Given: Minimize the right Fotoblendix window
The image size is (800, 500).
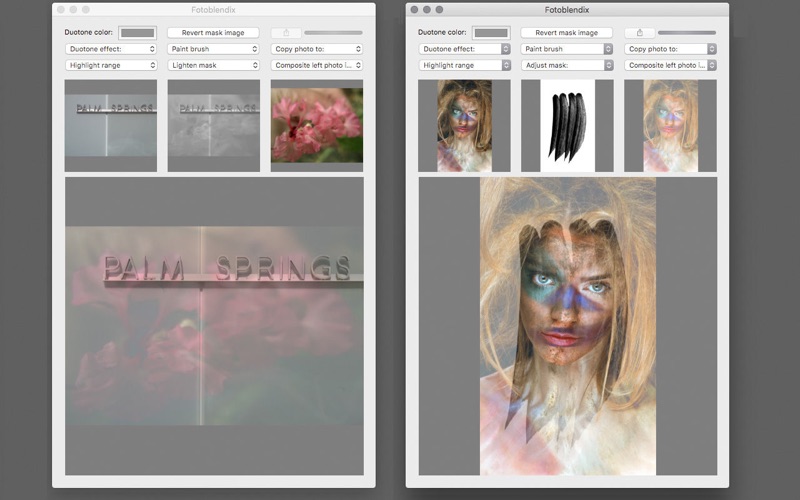Looking at the screenshot, I should pyautogui.click(x=427, y=10).
